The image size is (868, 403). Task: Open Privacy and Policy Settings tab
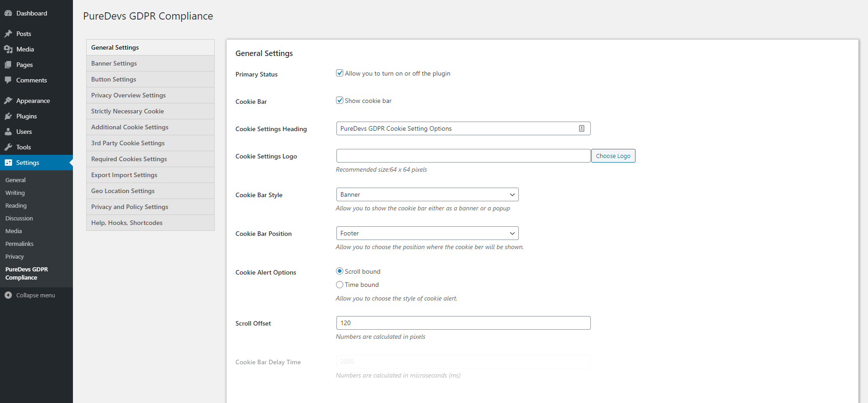150,207
